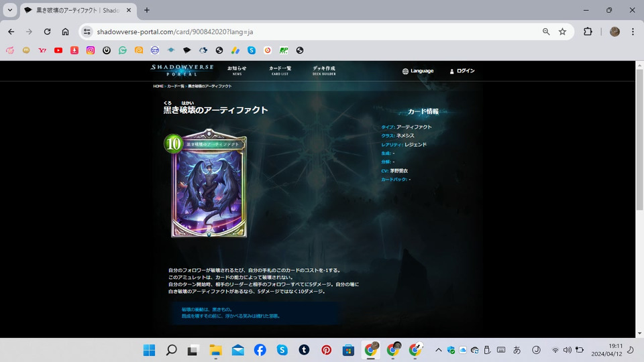Show hidden system tray icons

[439, 350]
